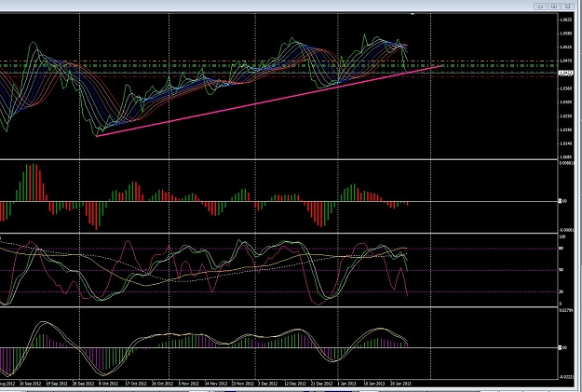The image size is (582, 392).
Task: Click the 50 level label on oscillator scale
Action: pos(562,270)
